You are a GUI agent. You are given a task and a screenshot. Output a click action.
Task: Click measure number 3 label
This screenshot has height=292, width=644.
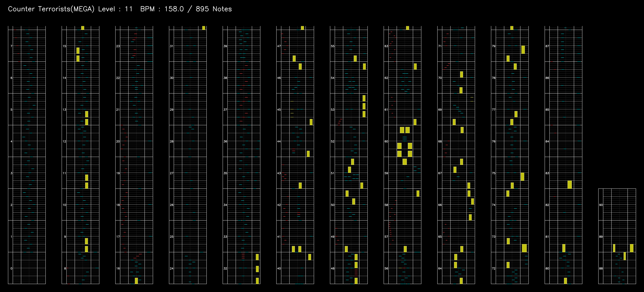[11, 173]
